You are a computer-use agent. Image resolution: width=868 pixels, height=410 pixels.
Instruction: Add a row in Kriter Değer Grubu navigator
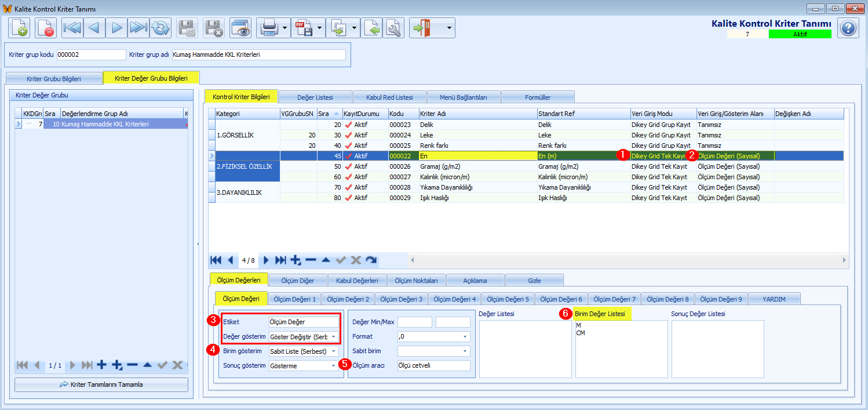pos(102,365)
